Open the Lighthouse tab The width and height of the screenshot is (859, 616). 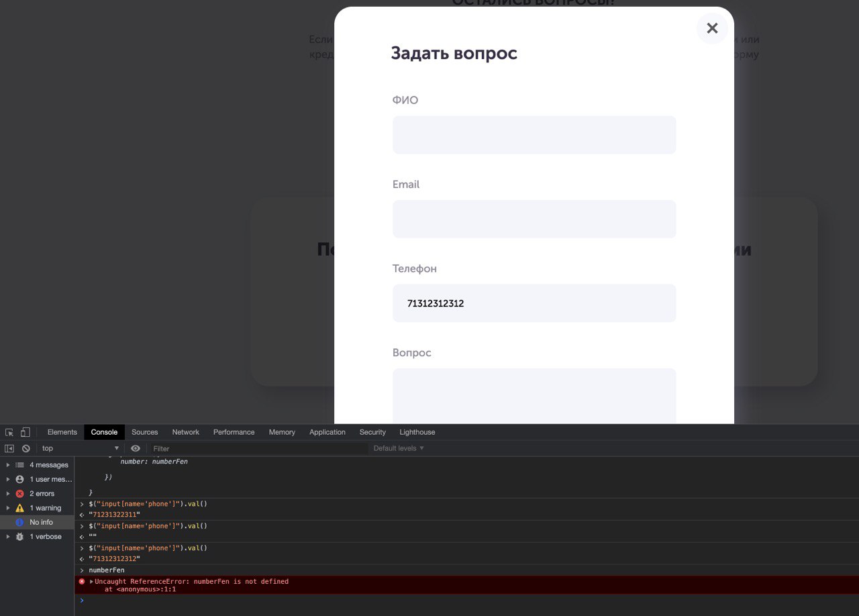pos(417,432)
